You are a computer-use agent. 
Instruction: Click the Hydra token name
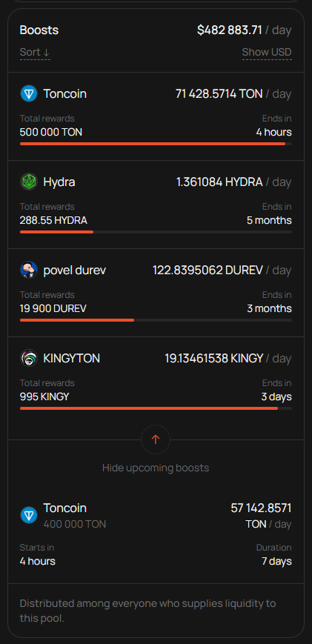(59, 182)
